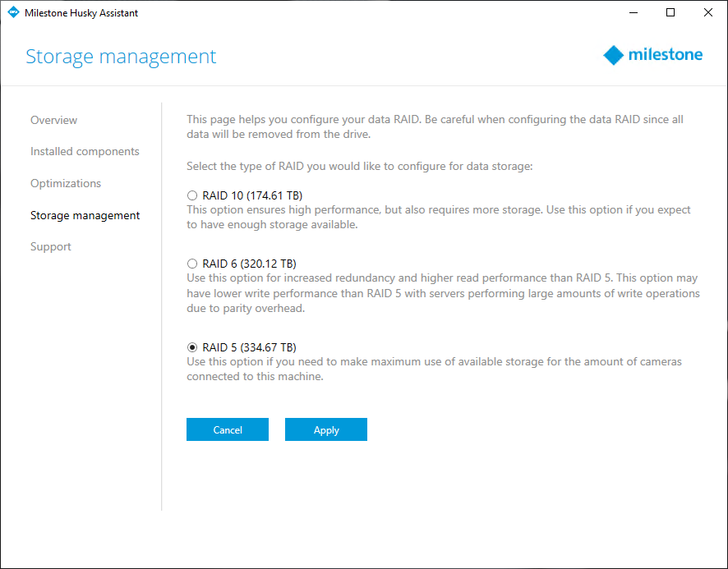Viewport: 728px width, 569px height.
Task: Open the Optimizations section
Action: pos(66,183)
